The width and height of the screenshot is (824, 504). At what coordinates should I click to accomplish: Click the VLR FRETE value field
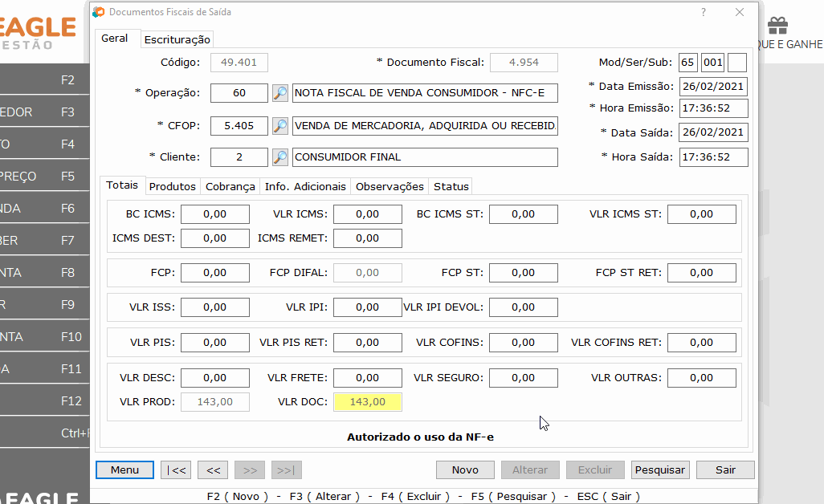(x=367, y=378)
